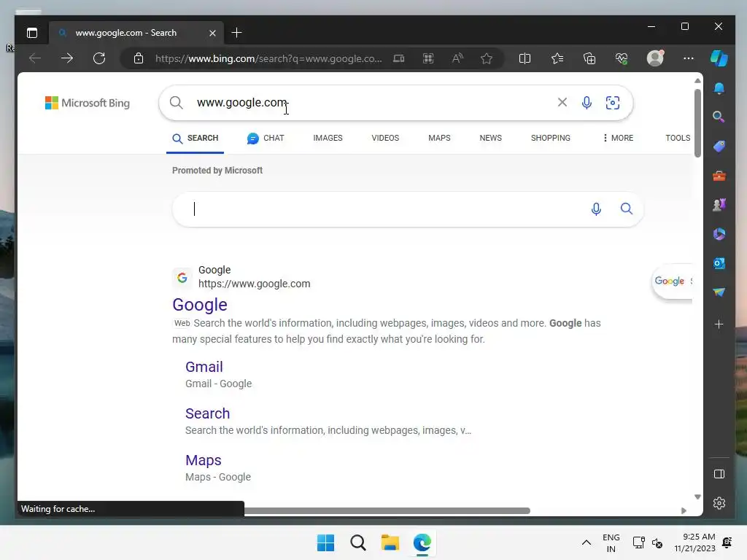Open sidebar Games chess icon

[719, 205]
